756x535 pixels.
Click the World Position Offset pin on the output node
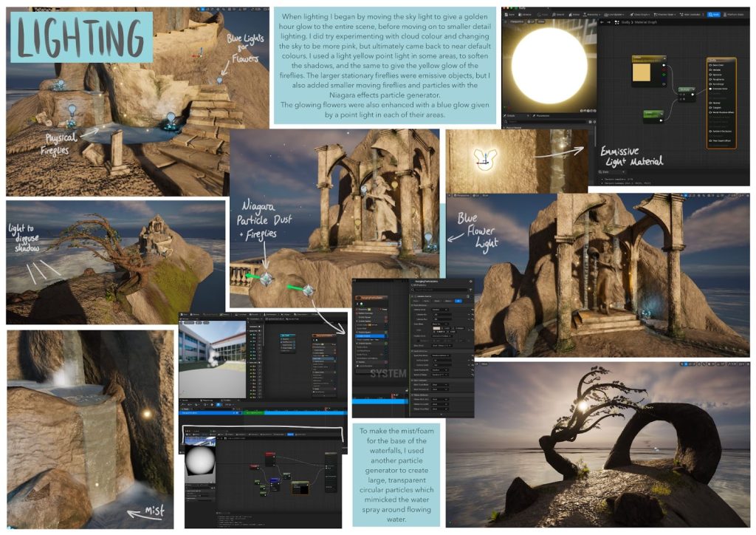pyautogui.click(x=710, y=112)
